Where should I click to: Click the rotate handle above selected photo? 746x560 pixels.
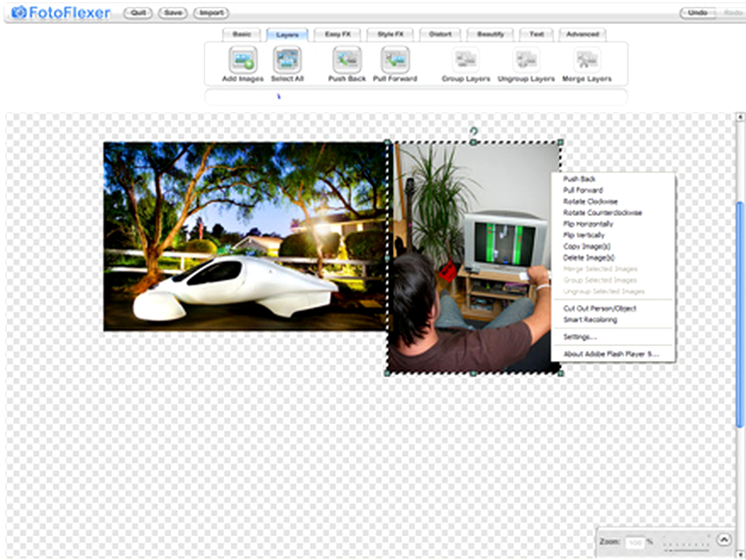click(x=473, y=131)
